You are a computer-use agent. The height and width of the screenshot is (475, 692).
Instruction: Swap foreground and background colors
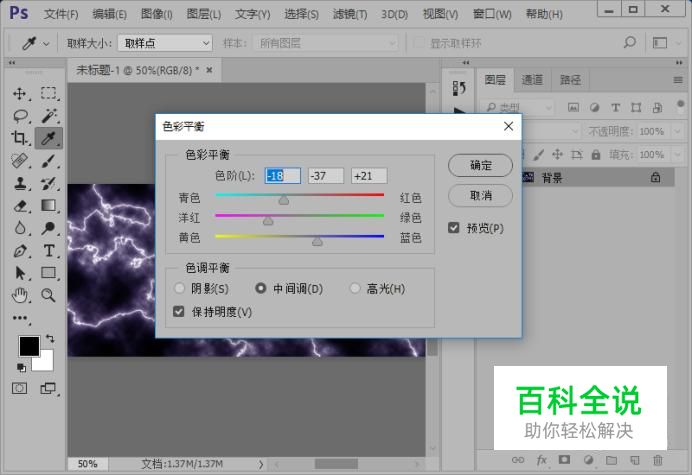click(50, 339)
